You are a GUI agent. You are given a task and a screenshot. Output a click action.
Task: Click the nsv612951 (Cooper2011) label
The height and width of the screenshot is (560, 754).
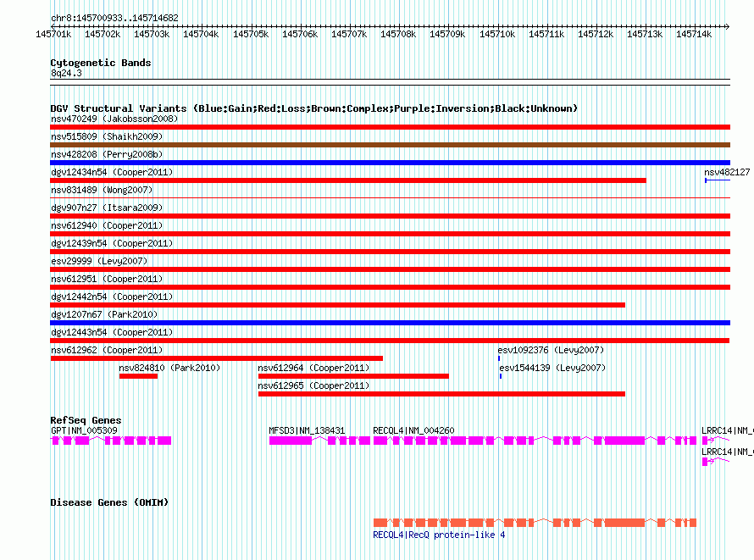107,279
